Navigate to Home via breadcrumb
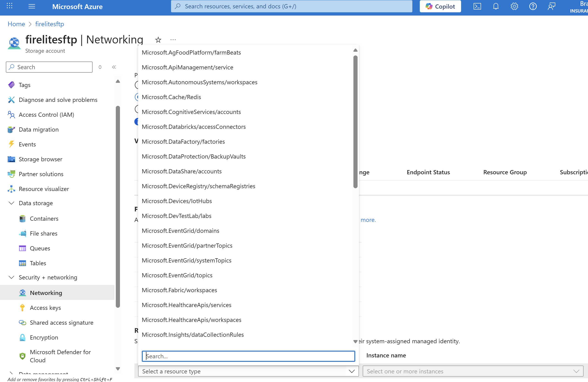Screen dimensions: 588x382 pyautogui.click(x=16, y=24)
